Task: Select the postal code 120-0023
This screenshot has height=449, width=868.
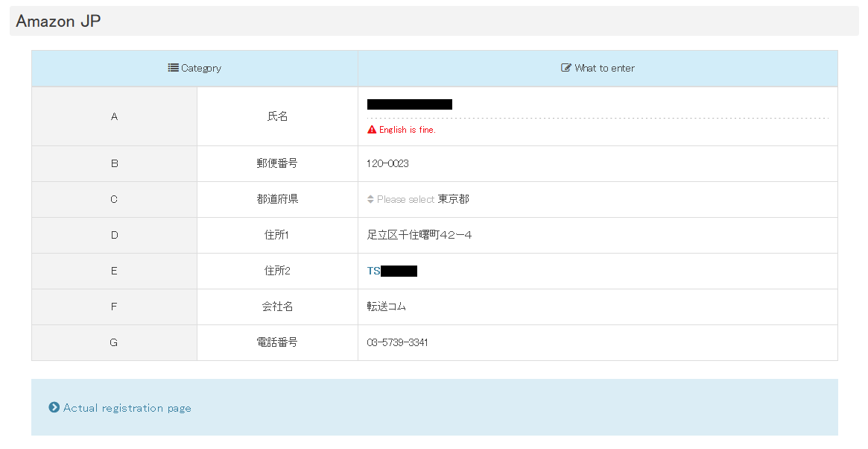Action: click(x=387, y=163)
